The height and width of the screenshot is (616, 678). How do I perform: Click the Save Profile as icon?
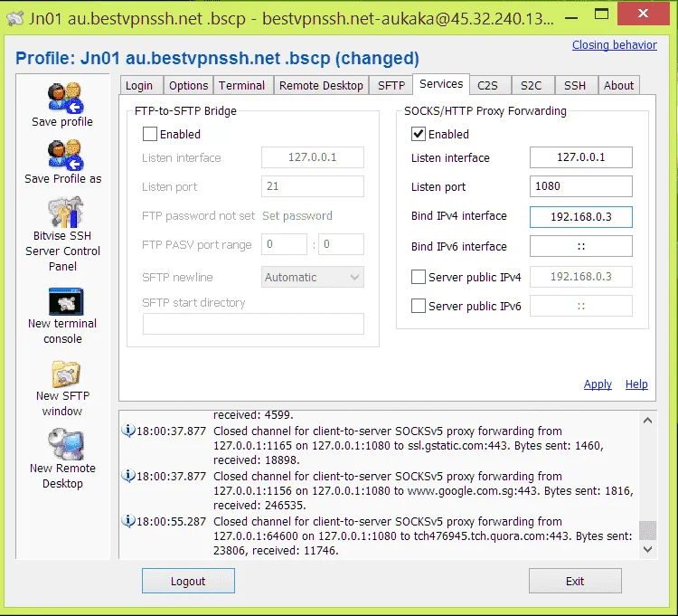point(65,155)
